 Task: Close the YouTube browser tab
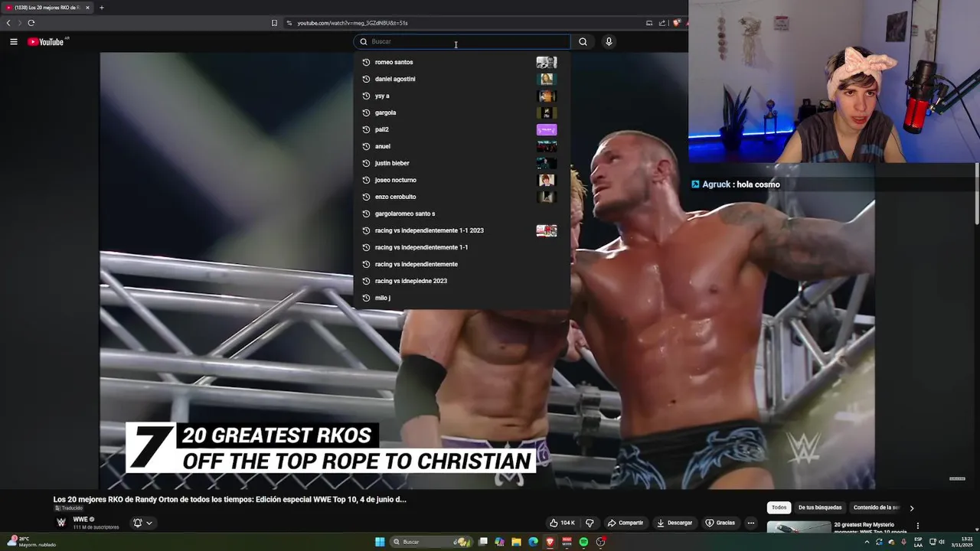87,8
